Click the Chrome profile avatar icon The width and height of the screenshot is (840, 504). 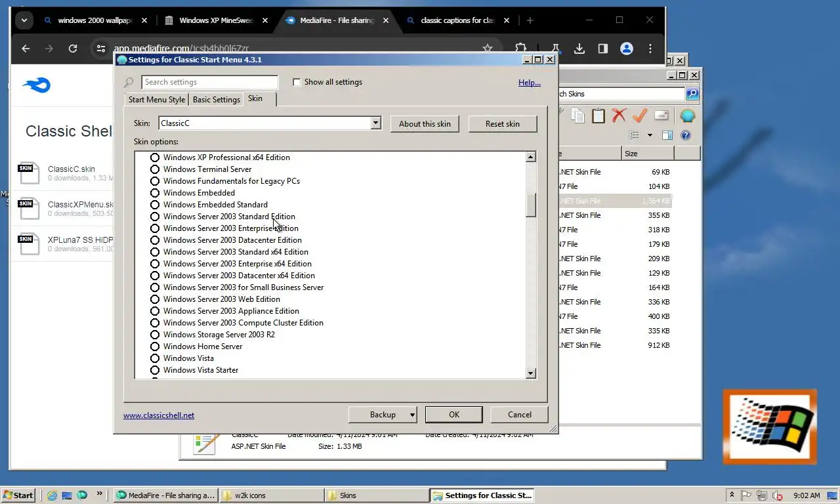627,49
